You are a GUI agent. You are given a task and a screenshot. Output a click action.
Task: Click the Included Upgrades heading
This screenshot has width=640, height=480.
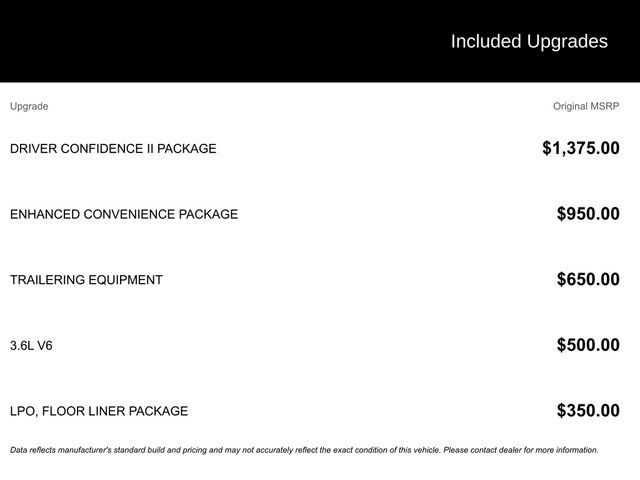(528, 41)
